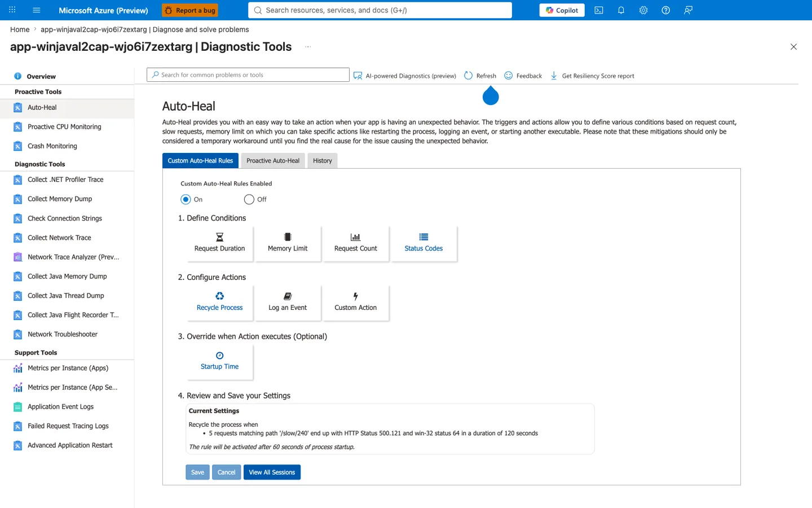Open the hamburger portal menu
This screenshot has height=508, width=812.
coord(37,10)
